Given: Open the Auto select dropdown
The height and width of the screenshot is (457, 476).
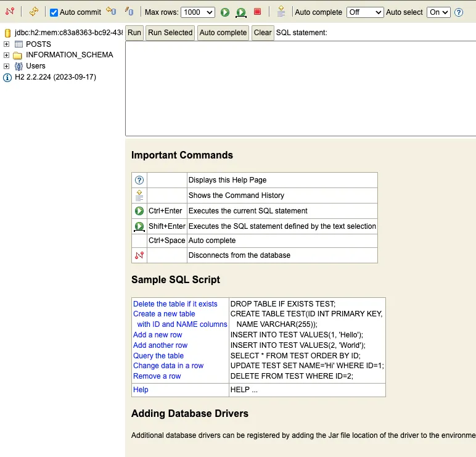Looking at the screenshot, I should point(438,12).
